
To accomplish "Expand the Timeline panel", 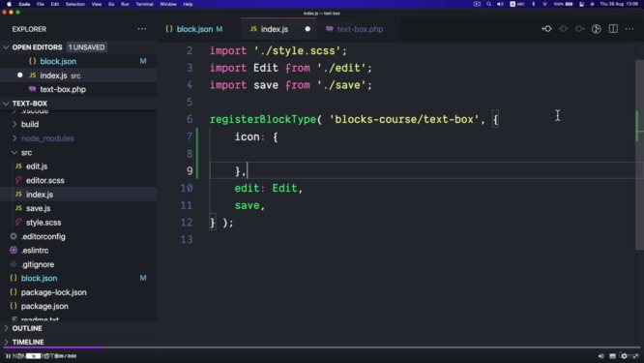I will point(6,342).
